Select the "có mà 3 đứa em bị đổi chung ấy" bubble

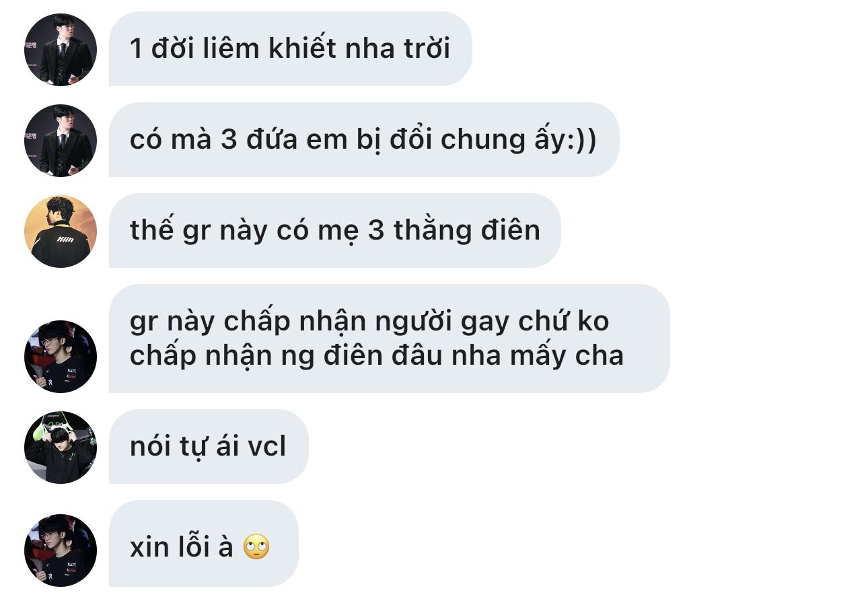364,139
